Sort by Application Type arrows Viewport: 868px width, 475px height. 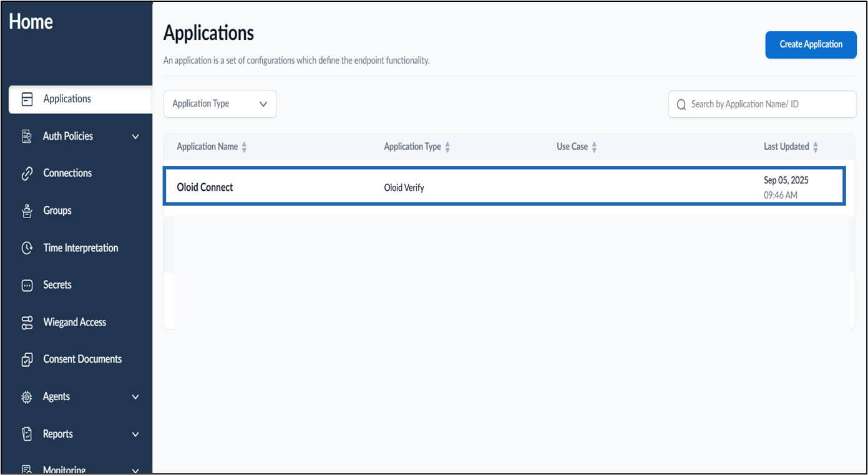tap(447, 147)
